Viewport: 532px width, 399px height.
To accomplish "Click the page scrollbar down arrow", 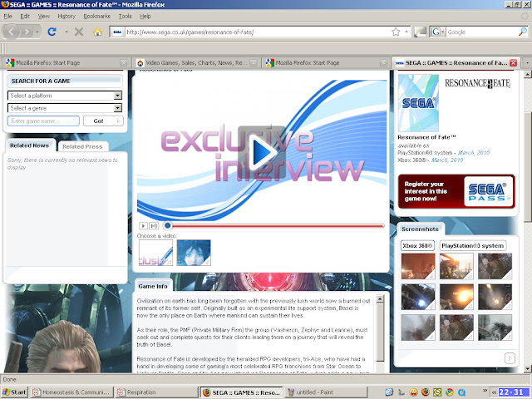I will coord(527,368).
